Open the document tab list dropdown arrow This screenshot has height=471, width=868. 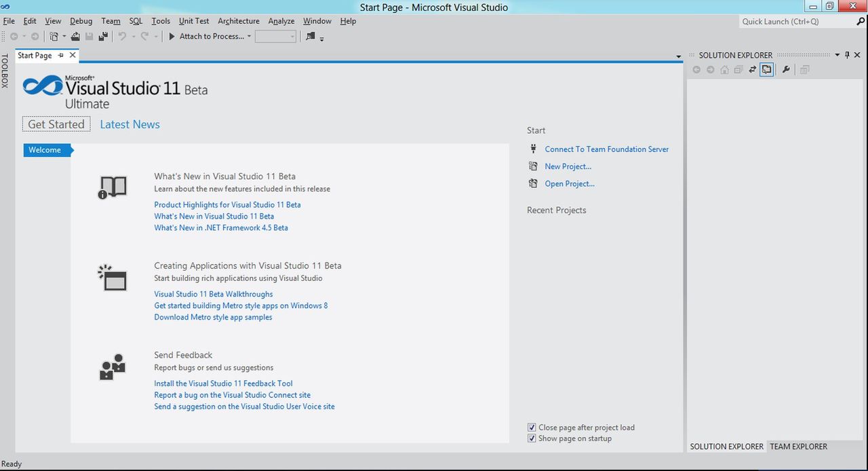679,56
